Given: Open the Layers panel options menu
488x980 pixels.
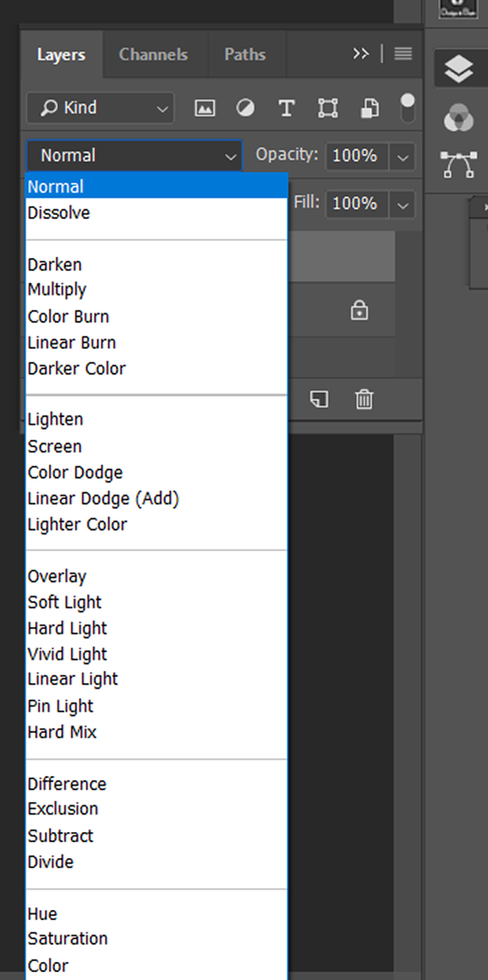Looking at the screenshot, I should pyautogui.click(x=403, y=54).
